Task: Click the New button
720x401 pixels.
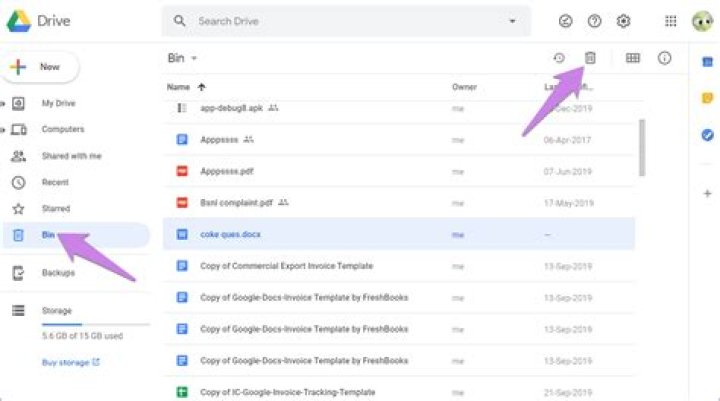Action: click(x=40, y=67)
